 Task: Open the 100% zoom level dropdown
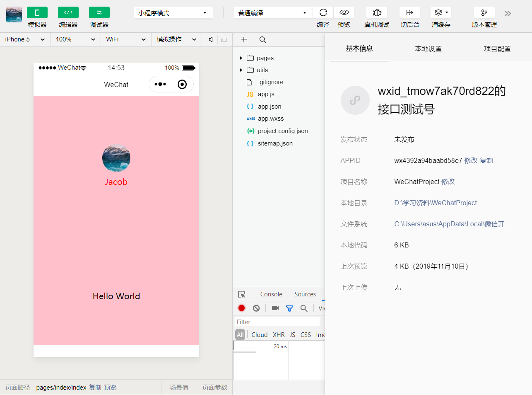click(x=75, y=39)
